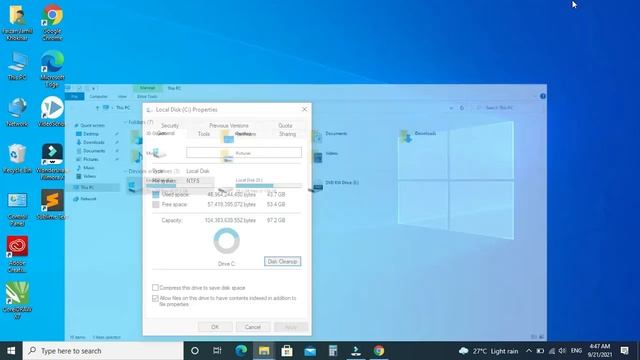
Task: Show hidden system tray icons
Action: click(529, 351)
